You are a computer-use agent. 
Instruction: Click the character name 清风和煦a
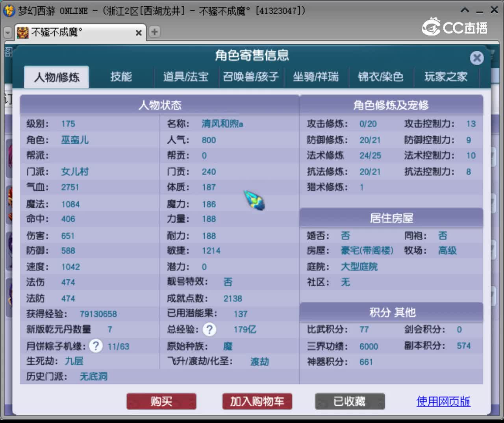pos(222,124)
